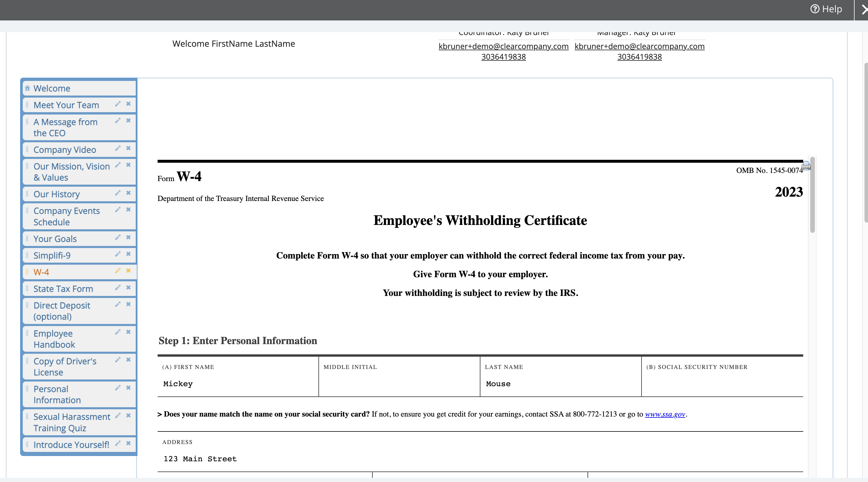Edit Sexual Harassment Training Quiz item
868x482 pixels.
point(118,416)
